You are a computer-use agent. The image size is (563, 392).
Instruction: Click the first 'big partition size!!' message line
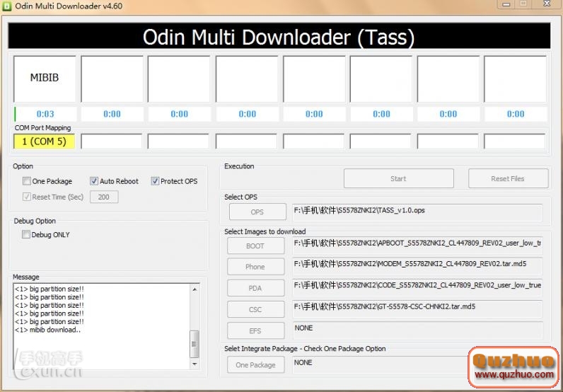pyautogui.click(x=50, y=289)
